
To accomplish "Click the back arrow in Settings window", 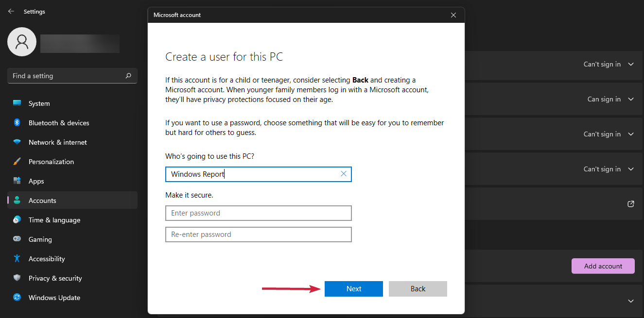I will coord(11,11).
